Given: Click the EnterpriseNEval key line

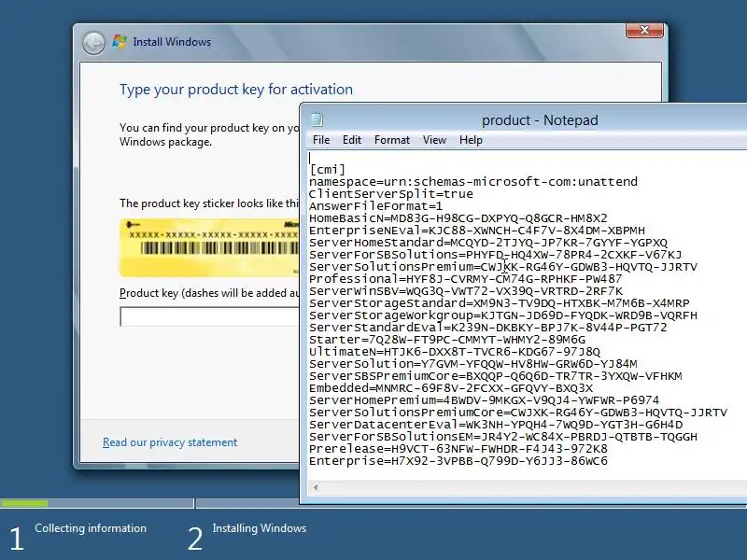Looking at the screenshot, I should tap(477, 231).
